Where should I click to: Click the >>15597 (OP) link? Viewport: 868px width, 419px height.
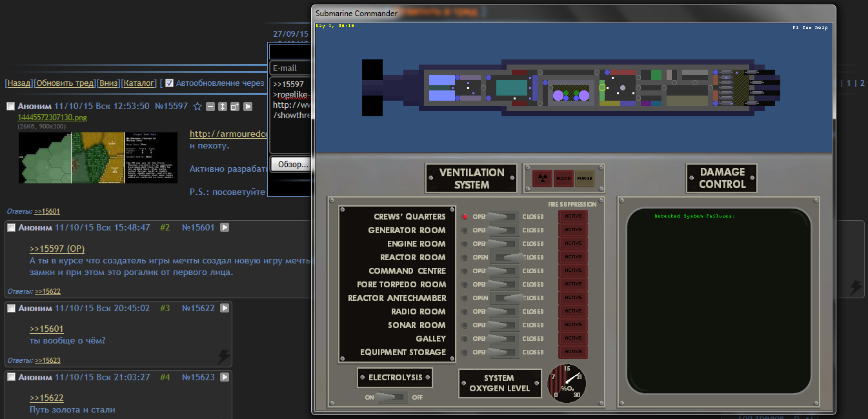click(57, 249)
